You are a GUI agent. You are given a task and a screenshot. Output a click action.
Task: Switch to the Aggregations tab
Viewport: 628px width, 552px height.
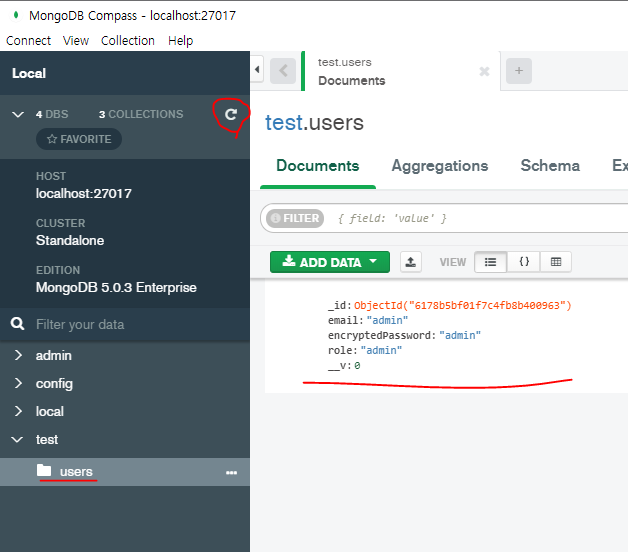pos(440,165)
